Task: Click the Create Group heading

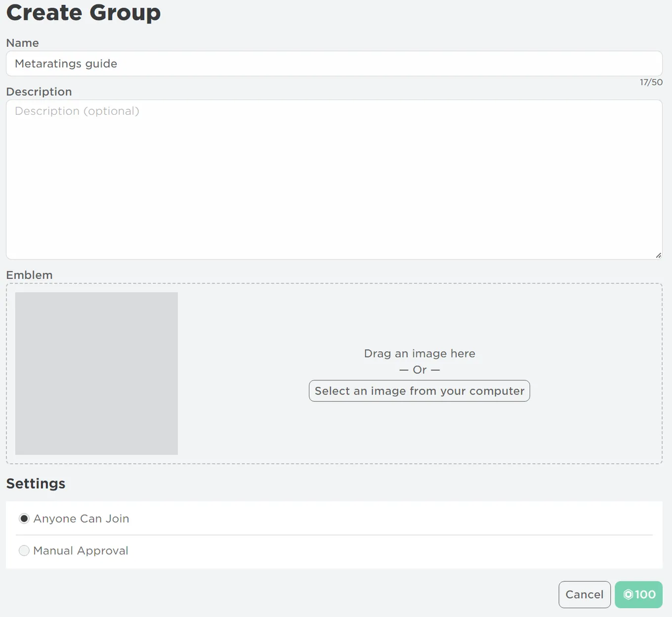Action: click(84, 12)
